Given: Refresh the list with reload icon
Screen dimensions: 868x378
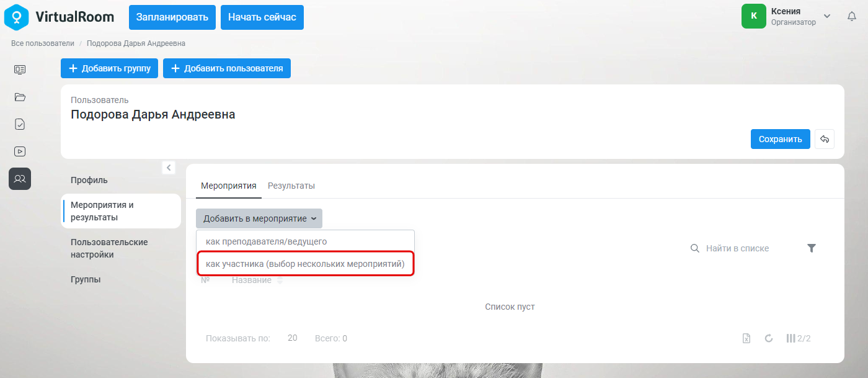Looking at the screenshot, I should click(769, 338).
